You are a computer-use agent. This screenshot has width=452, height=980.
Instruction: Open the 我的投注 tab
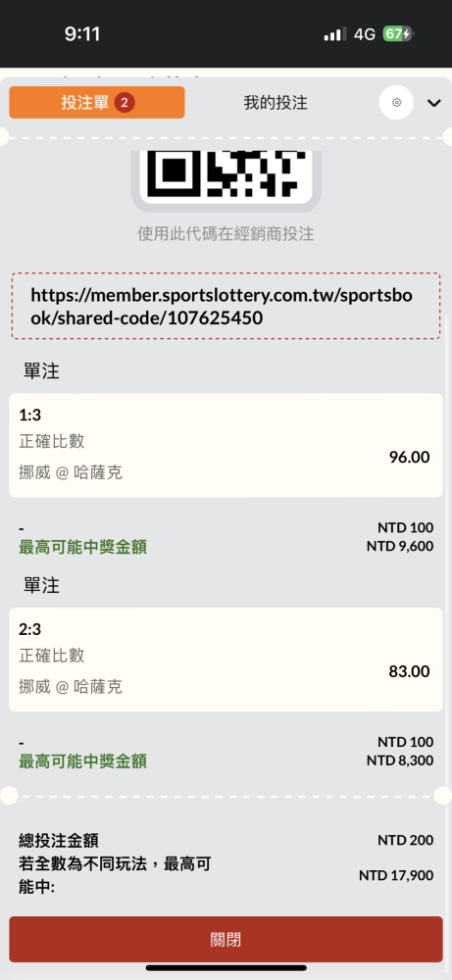pos(276,103)
